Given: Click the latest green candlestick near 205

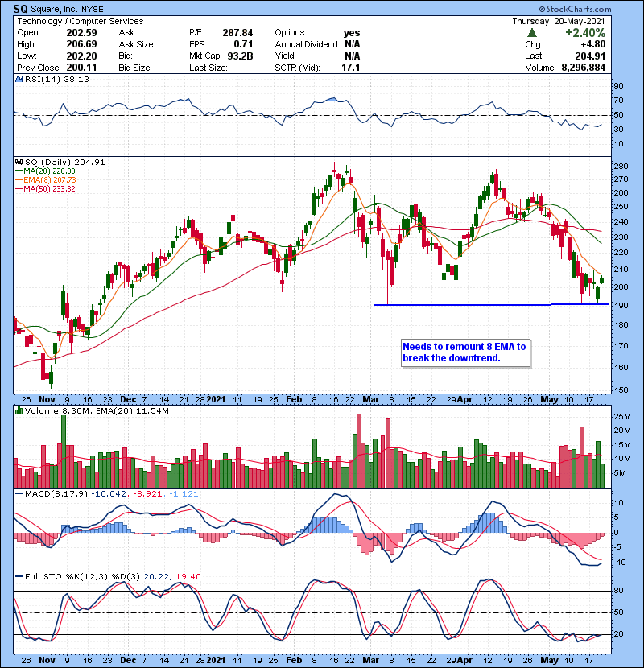Looking at the screenshot, I should [602, 279].
